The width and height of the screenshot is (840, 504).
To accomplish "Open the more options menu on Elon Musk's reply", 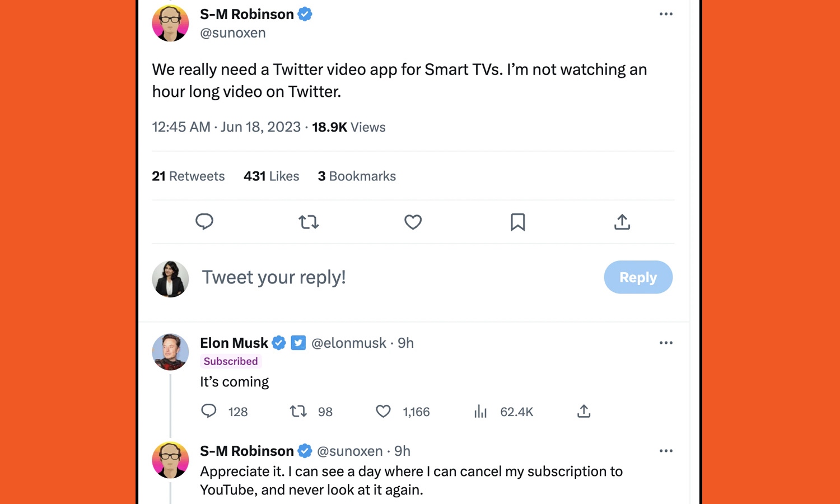I will coord(666,342).
